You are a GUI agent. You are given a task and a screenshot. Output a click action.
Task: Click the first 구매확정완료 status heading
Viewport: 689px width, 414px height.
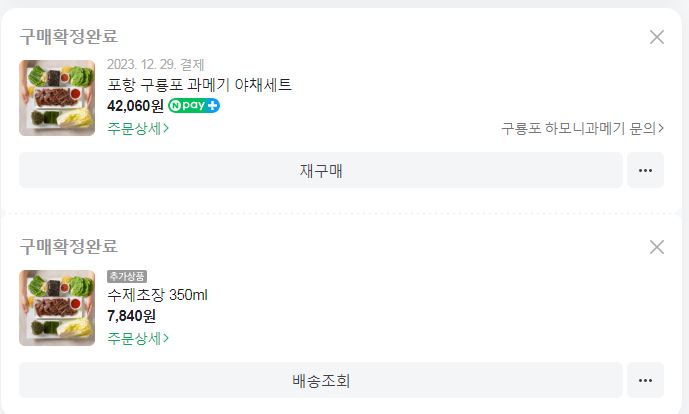[68, 36]
